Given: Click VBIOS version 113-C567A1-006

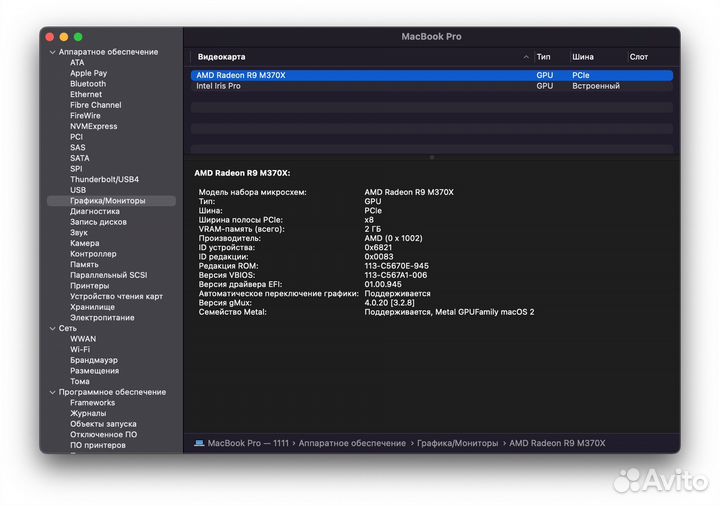Looking at the screenshot, I should (x=395, y=275).
